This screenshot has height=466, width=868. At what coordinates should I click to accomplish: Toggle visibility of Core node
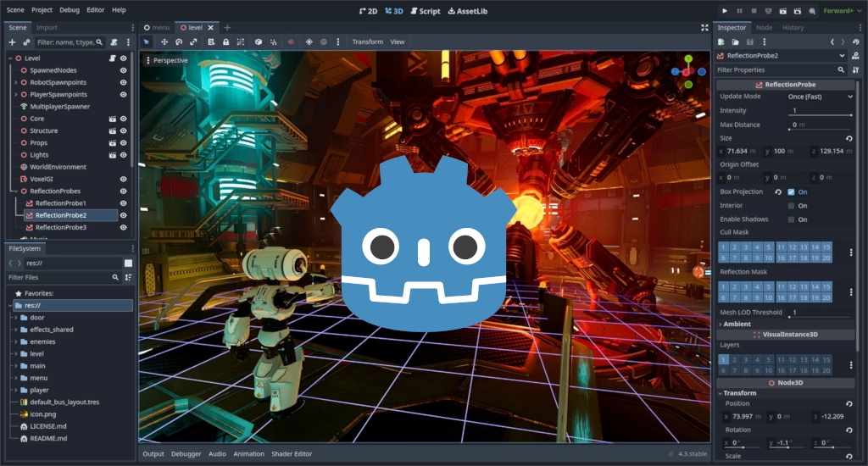click(124, 119)
